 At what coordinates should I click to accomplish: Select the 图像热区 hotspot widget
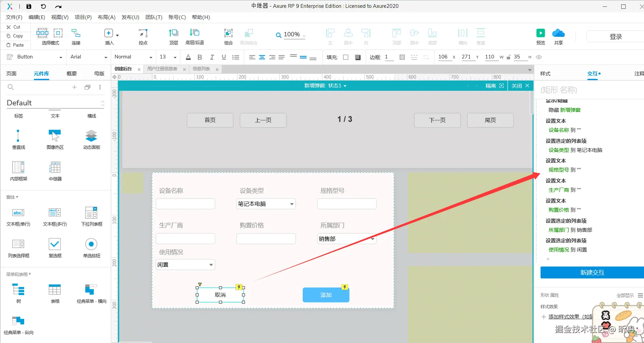point(55,139)
